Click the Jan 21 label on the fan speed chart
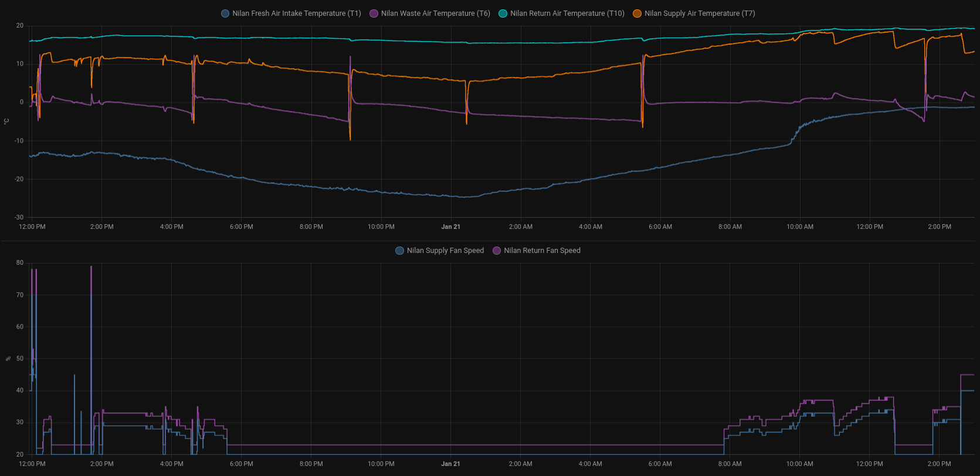980x476 pixels. pyautogui.click(x=450, y=464)
